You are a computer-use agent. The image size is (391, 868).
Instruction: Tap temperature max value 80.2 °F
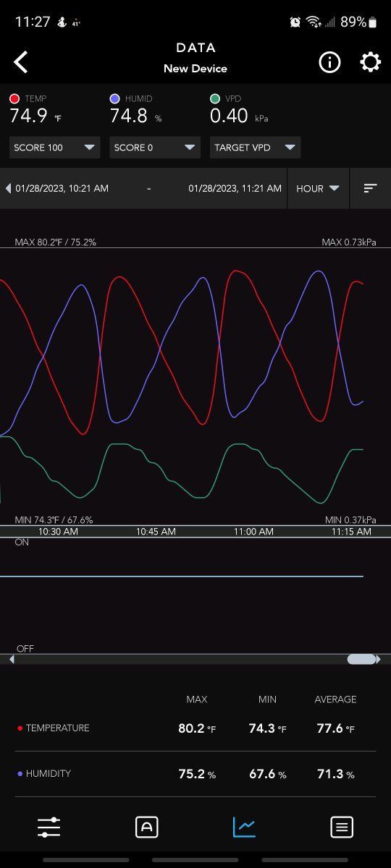[x=197, y=728]
